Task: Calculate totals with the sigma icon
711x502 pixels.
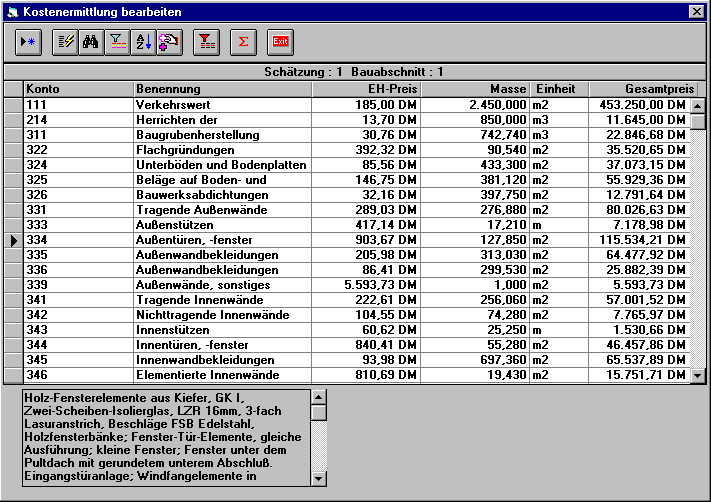Action: (x=243, y=42)
